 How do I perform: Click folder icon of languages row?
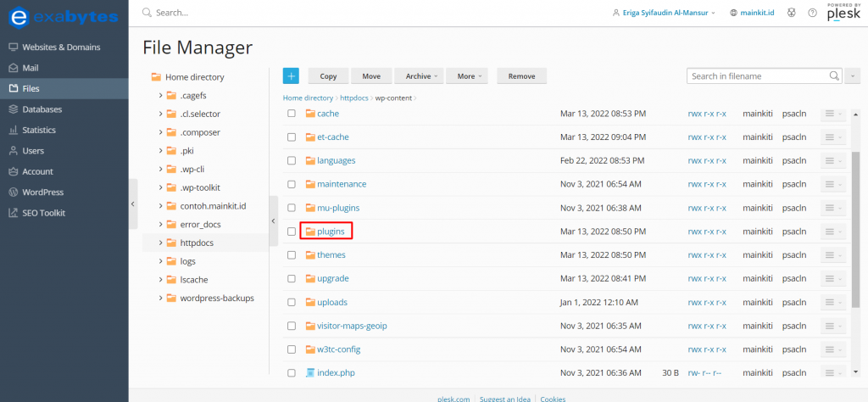[310, 160]
